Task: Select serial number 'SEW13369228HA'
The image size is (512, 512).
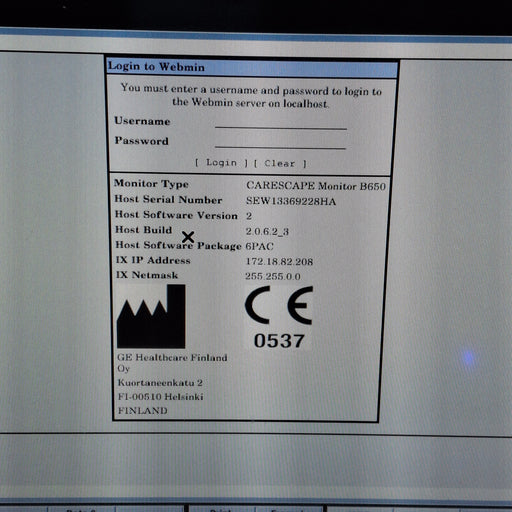Action: point(291,201)
